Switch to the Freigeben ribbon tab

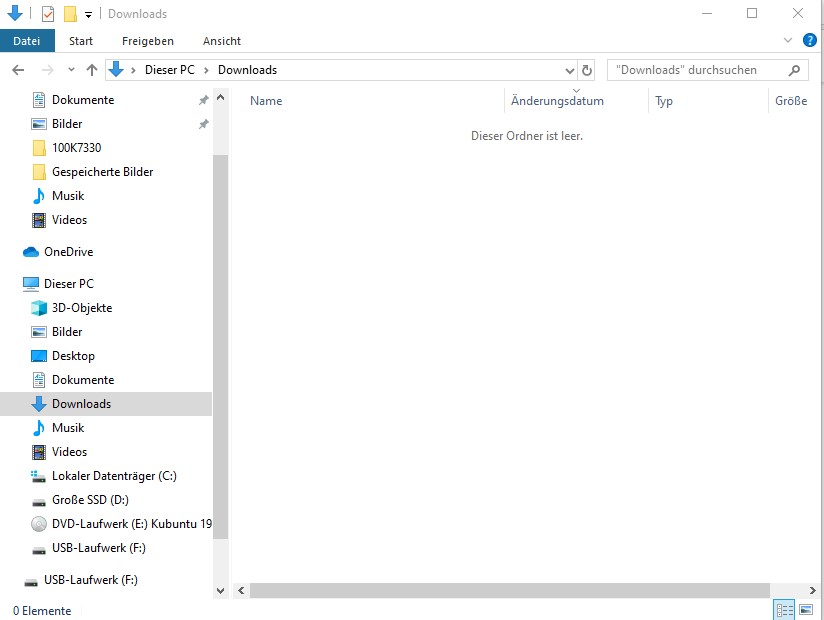(x=148, y=41)
